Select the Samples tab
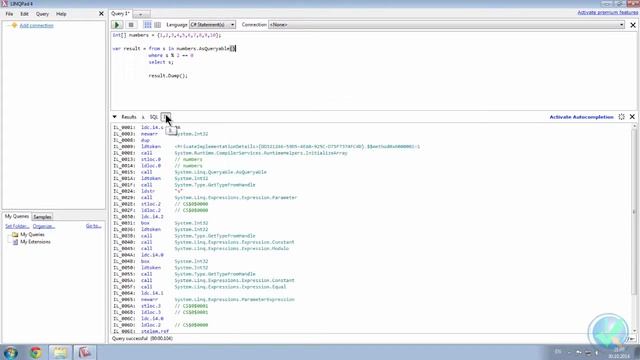 42,217
